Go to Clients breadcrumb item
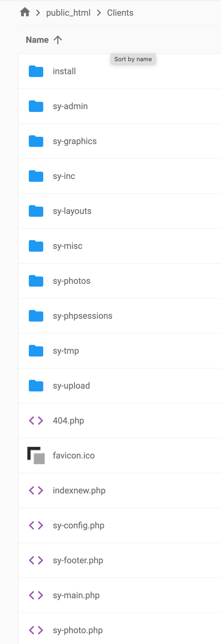The height and width of the screenshot is (644, 221). tap(120, 13)
